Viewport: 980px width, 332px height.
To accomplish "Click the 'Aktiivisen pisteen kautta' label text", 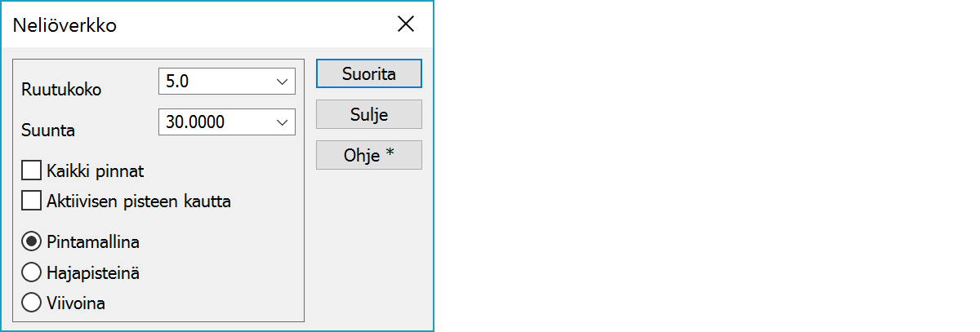I will (x=139, y=201).
